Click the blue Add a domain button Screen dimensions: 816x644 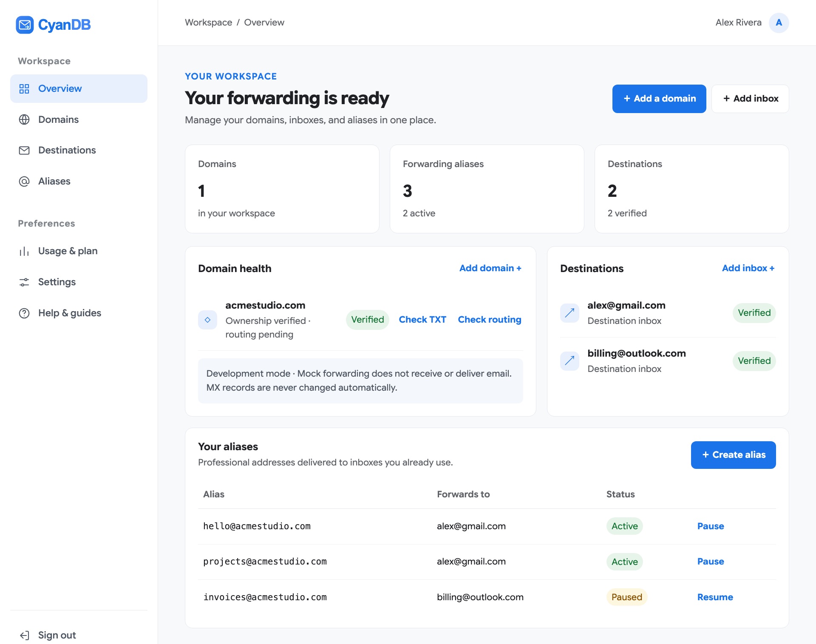tap(659, 99)
